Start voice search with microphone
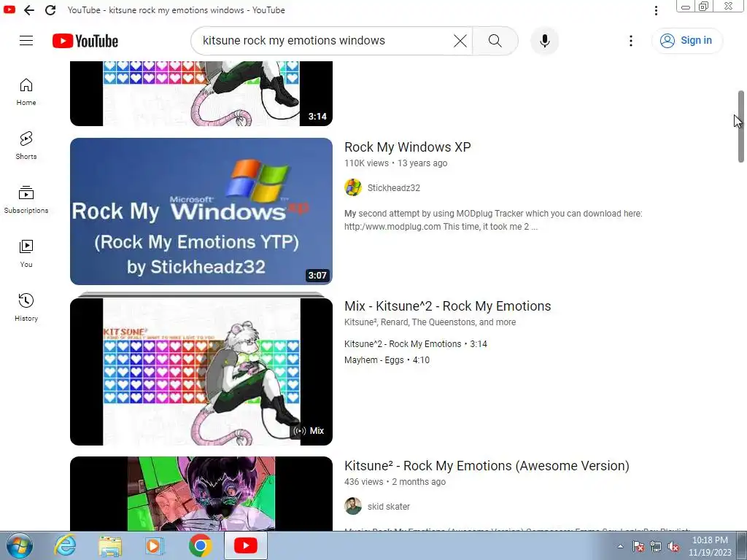Screen dimensions: 747x560 point(544,41)
